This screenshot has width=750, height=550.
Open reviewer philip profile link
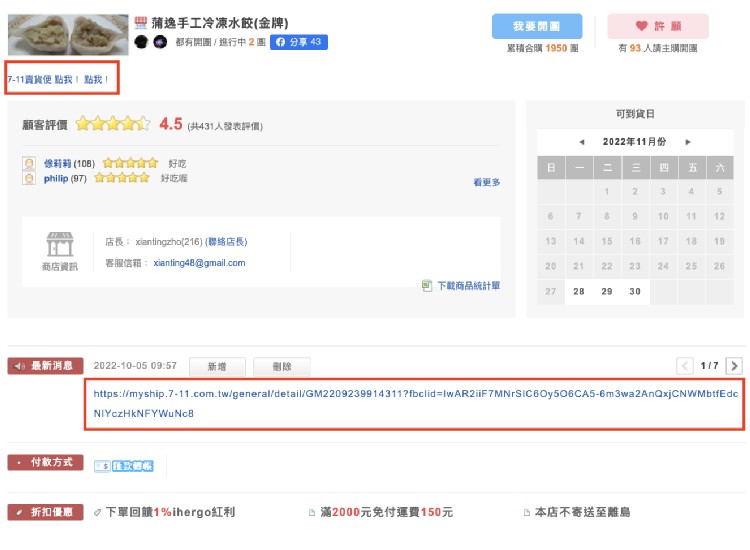tap(55, 178)
